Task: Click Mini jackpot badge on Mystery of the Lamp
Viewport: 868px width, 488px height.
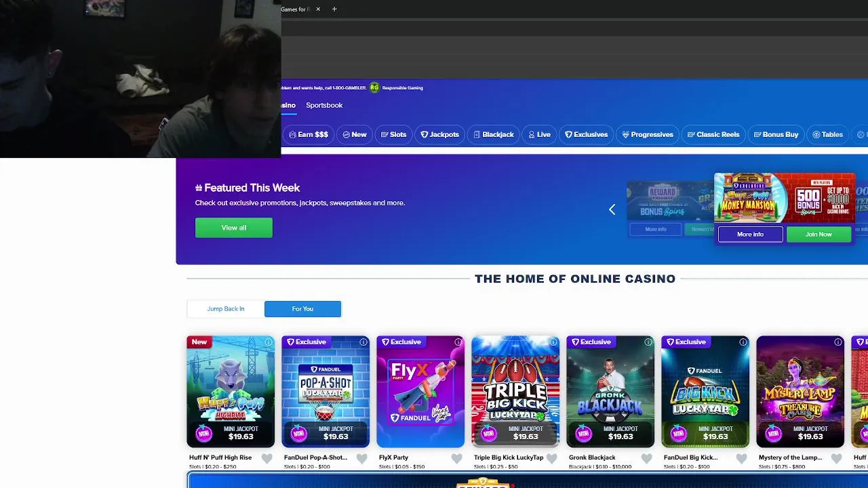Action: (773, 433)
